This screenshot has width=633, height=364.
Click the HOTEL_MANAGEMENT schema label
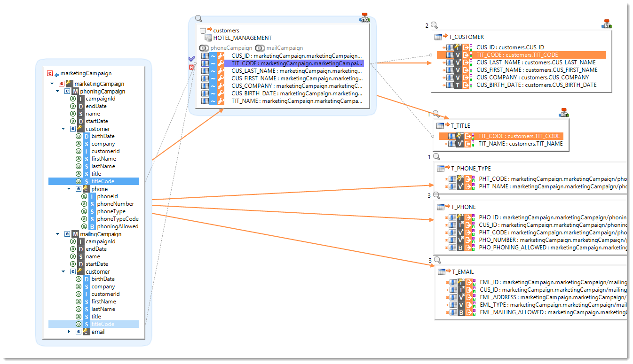pyautogui.click(x=243, y=38)
